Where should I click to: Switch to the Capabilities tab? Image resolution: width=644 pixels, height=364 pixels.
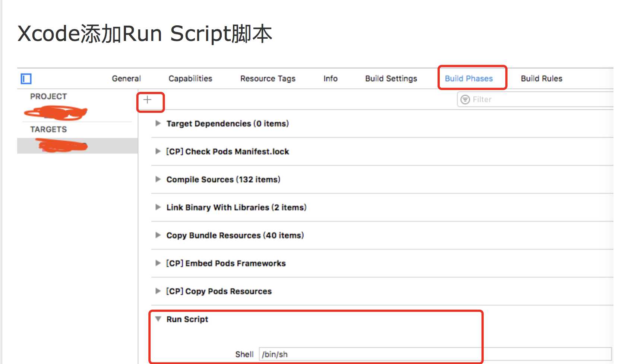190,79
